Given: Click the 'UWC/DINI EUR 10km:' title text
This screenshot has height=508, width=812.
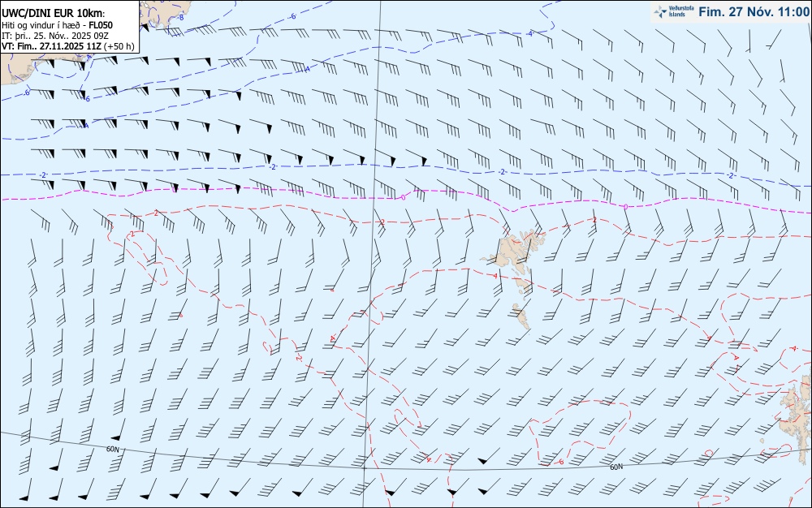Looking at the screenshot, I should coord(54,12).
